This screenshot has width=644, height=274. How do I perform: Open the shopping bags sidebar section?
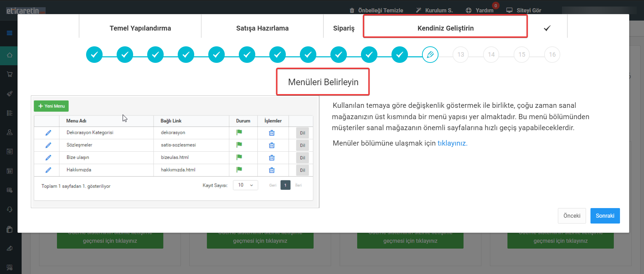click(10, 229)
